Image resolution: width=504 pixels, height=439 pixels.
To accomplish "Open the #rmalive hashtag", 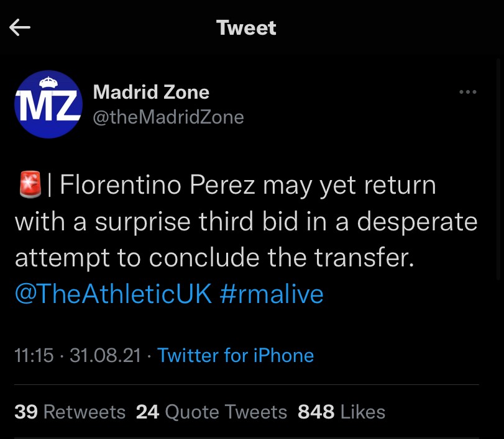I will click(272, 294).
